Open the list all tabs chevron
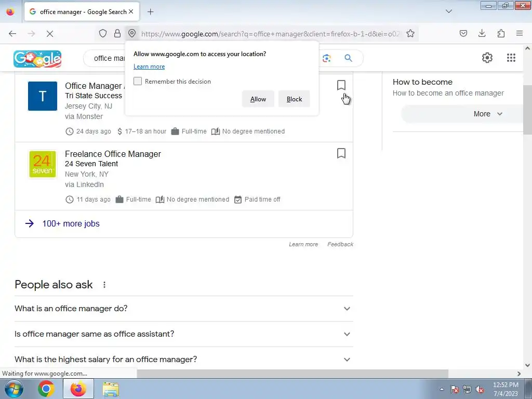This screenshot has height=399, width=532. [x=448, y=11]
